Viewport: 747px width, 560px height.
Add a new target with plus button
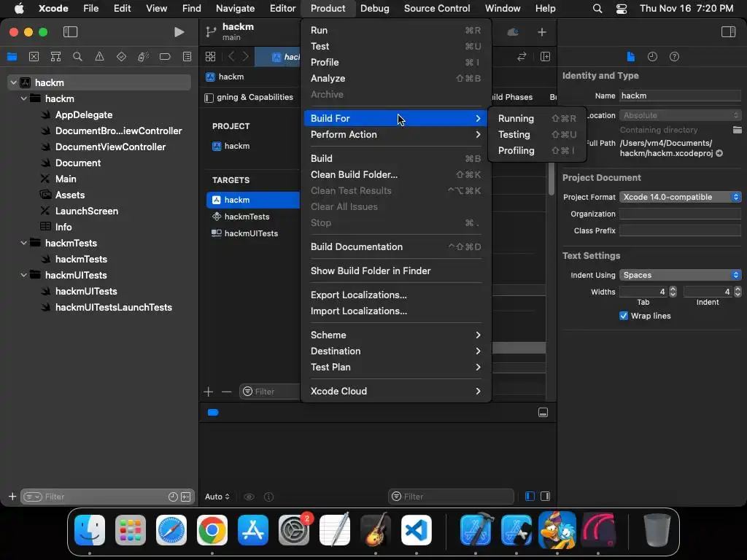[x=208, y=392]
